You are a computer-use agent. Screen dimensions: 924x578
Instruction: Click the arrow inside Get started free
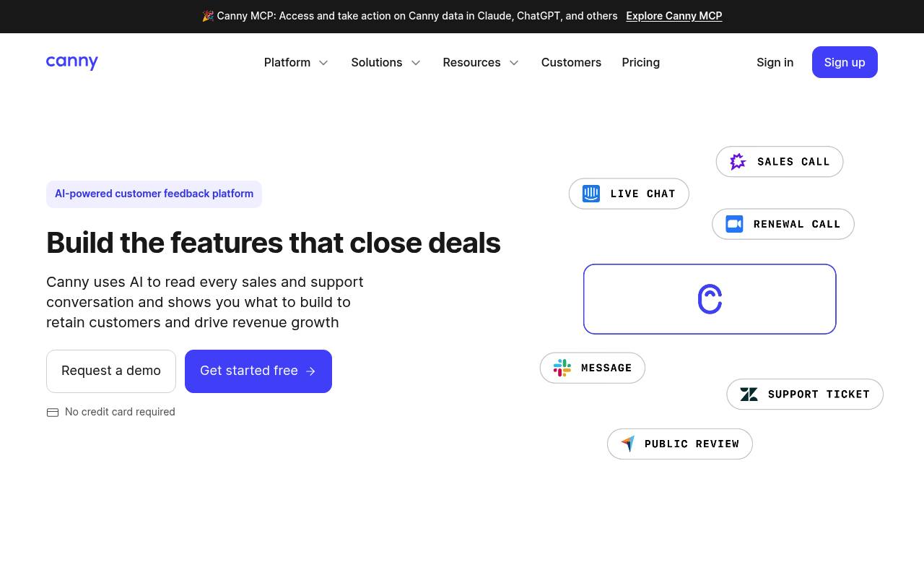coord(311,371)
